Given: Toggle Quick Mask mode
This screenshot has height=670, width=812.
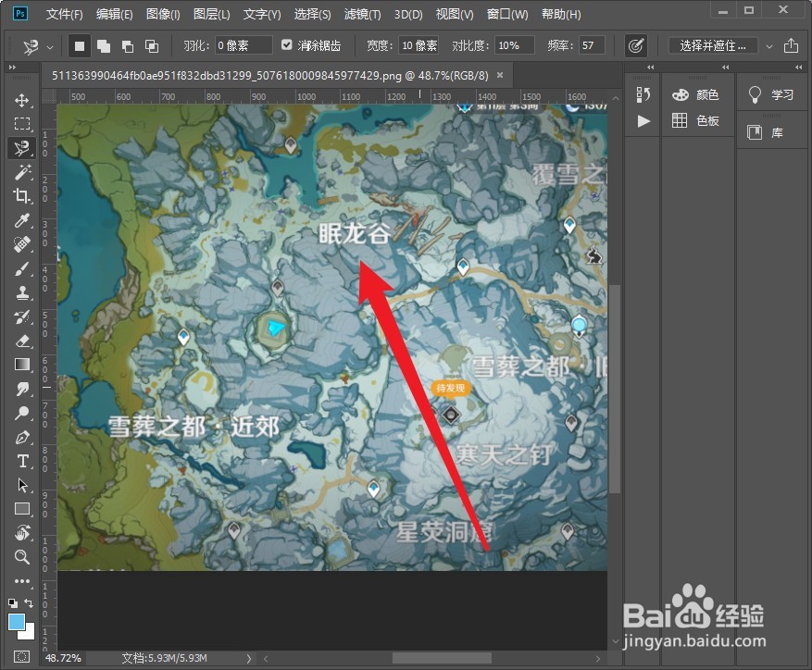Looking at the screenshot, I should [21, 657].
